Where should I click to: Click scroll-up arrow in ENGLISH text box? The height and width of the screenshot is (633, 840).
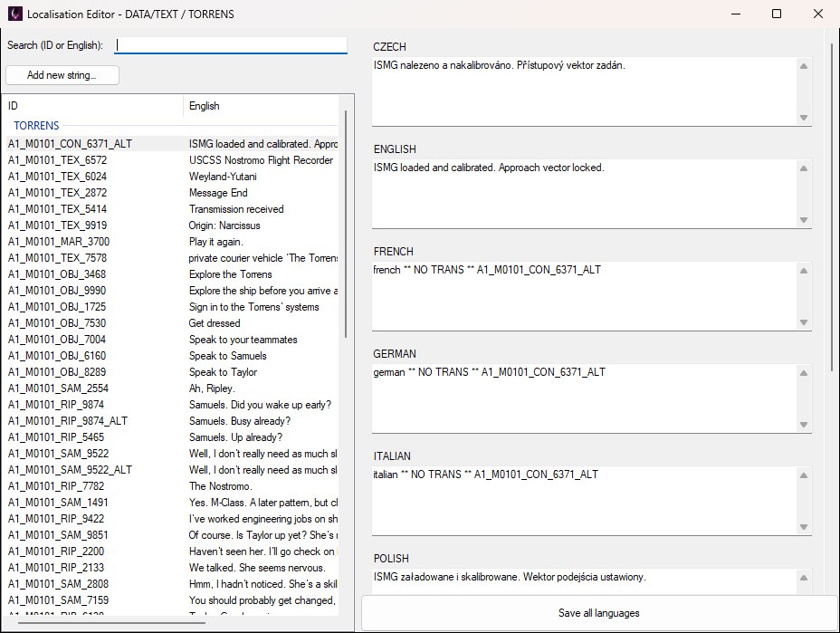point(804,168)
